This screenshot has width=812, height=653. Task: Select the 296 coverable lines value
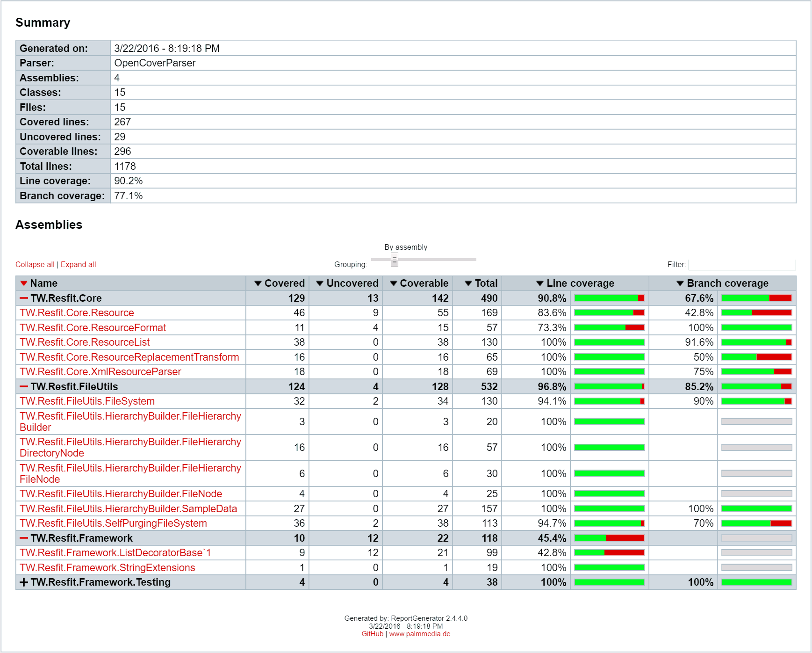click(x=122, y=152)
